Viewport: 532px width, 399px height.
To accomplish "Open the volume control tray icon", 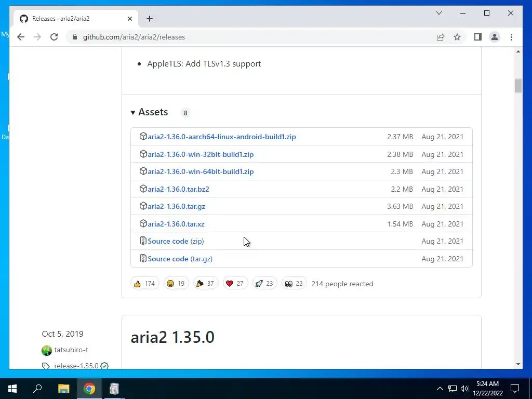I will coord(464,389).
